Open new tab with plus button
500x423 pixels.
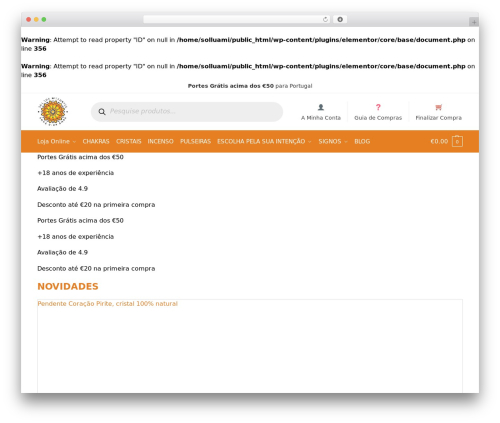coord(474,22)
